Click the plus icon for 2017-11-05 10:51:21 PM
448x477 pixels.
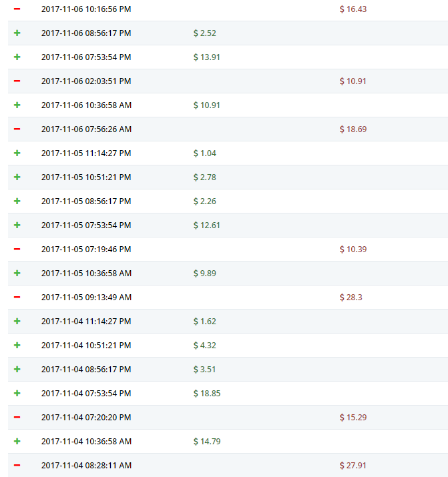17,177
